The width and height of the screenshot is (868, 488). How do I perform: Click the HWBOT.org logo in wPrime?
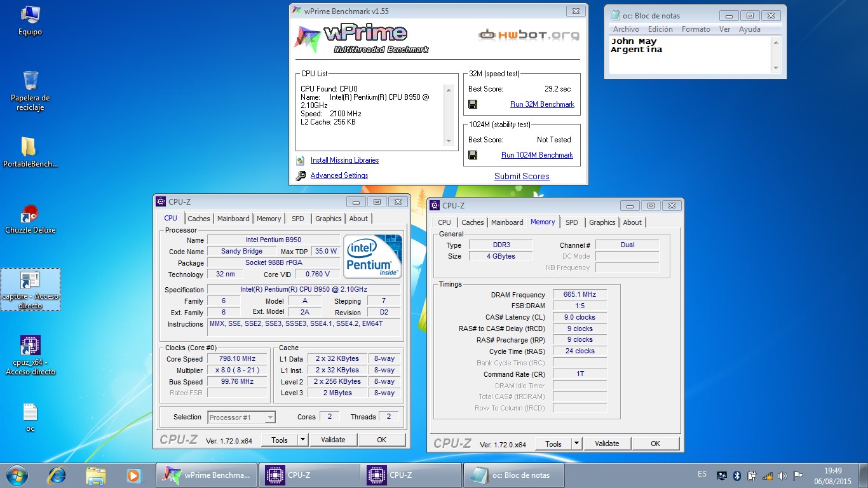529,34
